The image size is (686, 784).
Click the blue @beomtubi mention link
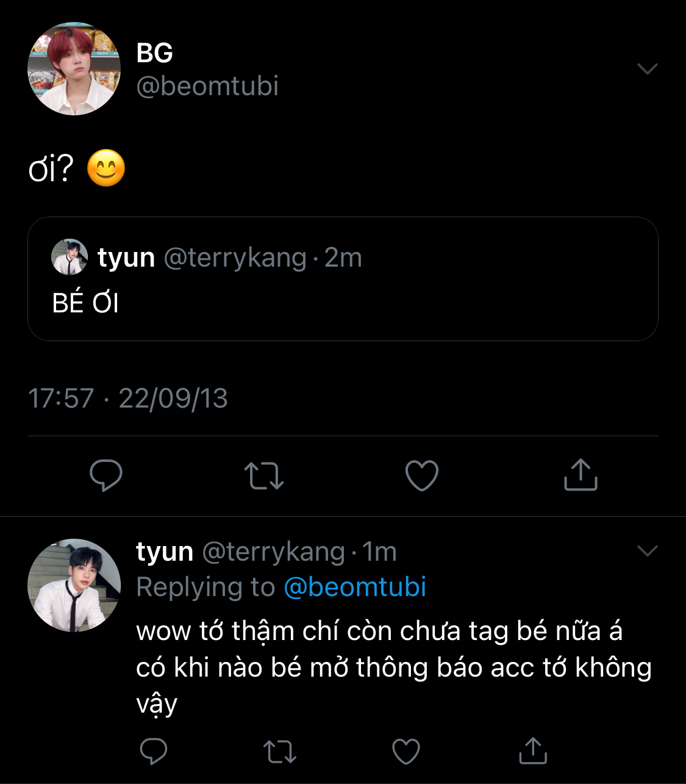pos(355,587)
